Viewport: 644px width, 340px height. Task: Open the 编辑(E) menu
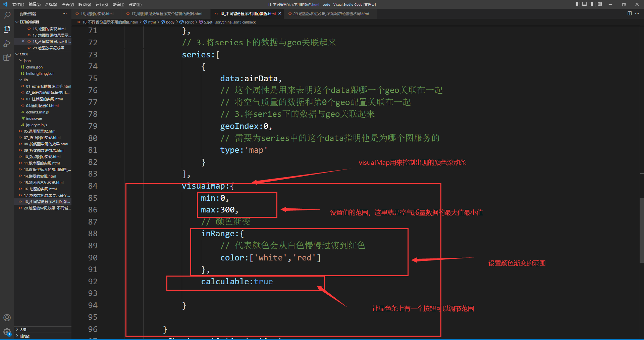click(x=35, y=4)
